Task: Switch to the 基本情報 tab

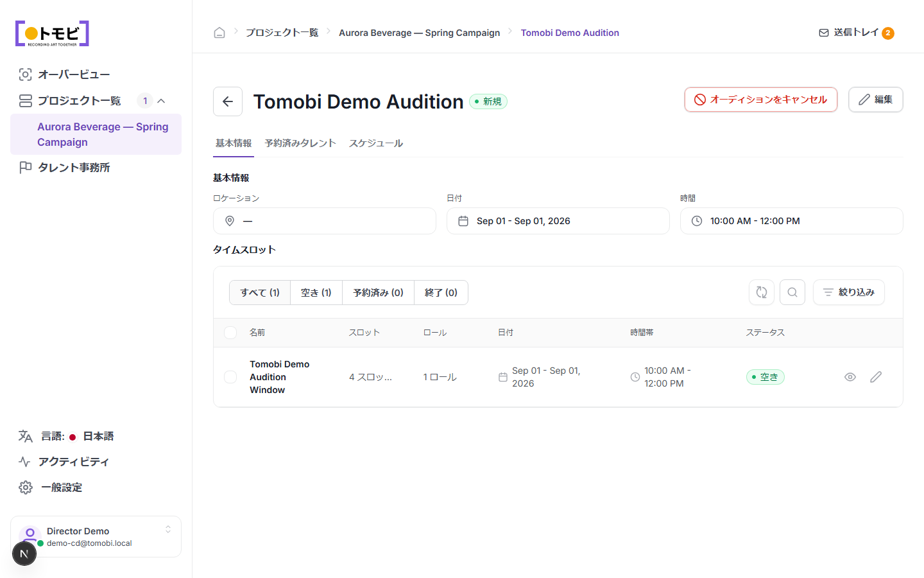Action: click(234, 143)
